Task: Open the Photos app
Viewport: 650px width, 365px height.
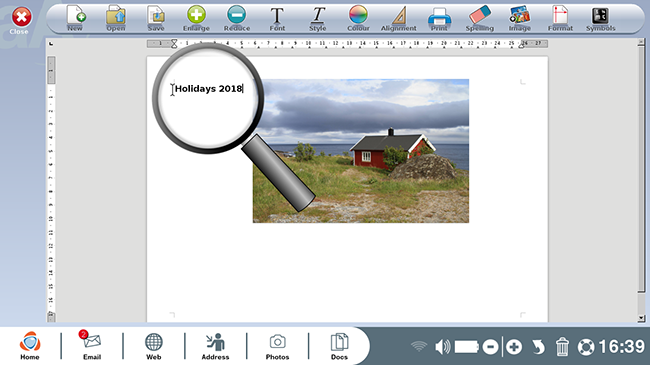Action: coord(277,347)
